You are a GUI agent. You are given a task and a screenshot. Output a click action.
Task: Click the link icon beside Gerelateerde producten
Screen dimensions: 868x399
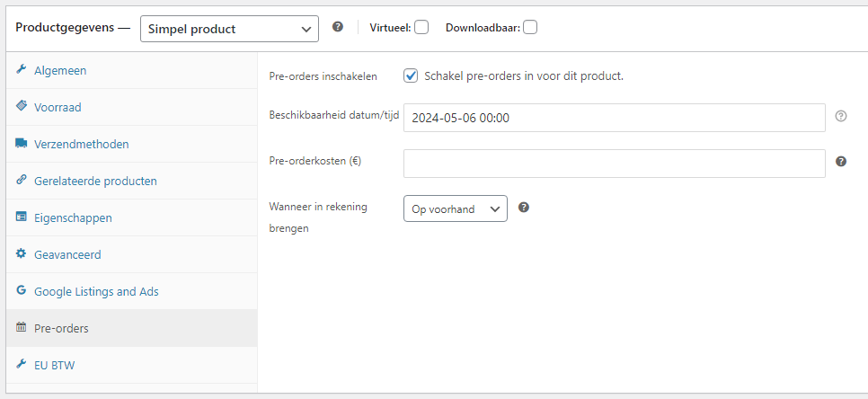pyautogui.click(x=21, y=180)
